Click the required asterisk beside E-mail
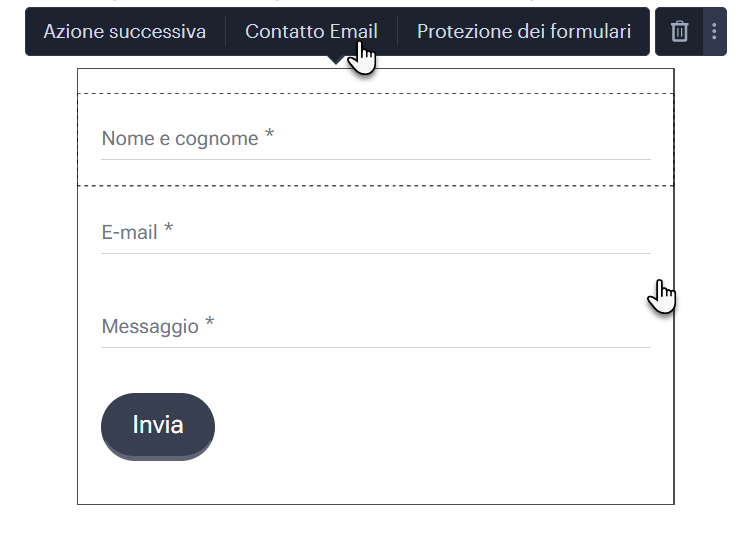Viewport: 753px width, 544px height. coord(168,229)
